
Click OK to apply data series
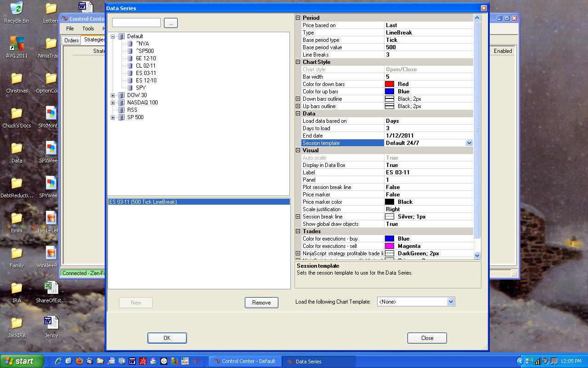[167, 338]
